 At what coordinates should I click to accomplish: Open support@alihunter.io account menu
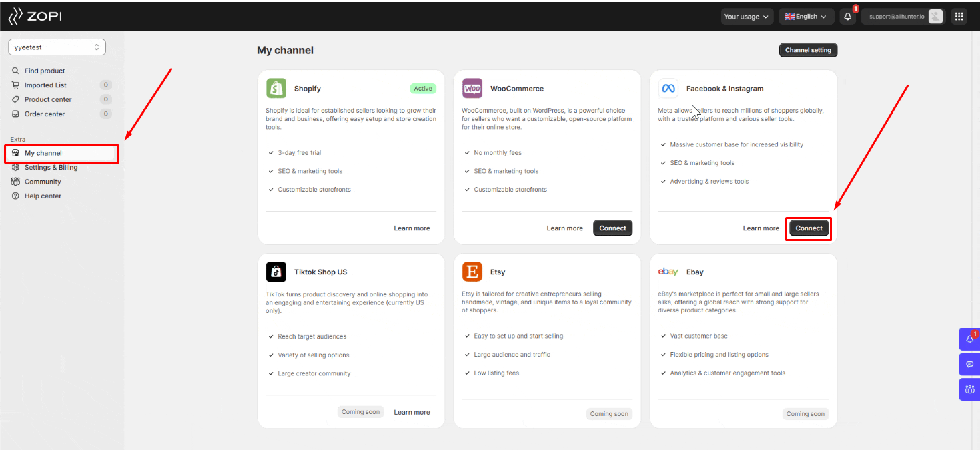[x=904, y=17]
